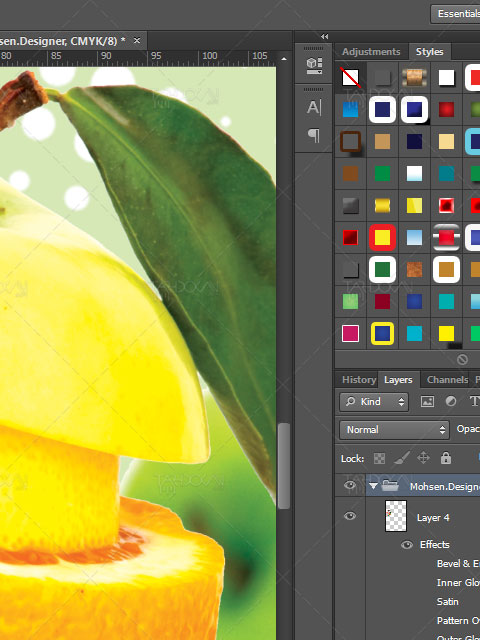Apply the white-to-blue gradient style

click(414, 173)
